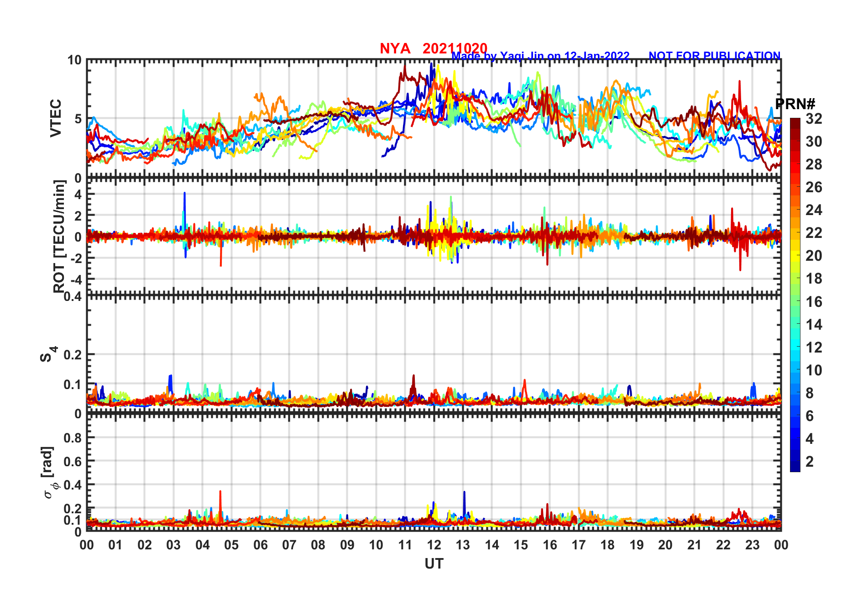Select the "ROT [TECU/min]" y-axis label

pos(59,237)
